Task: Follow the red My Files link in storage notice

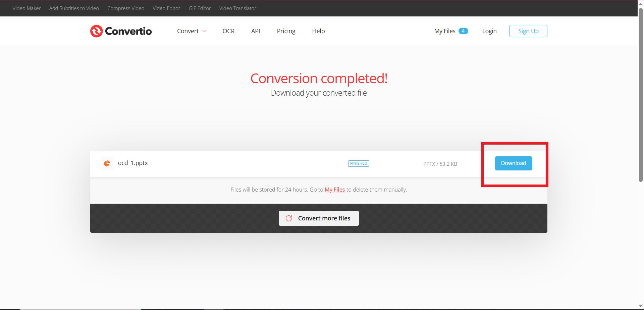Action: (335, 190)
